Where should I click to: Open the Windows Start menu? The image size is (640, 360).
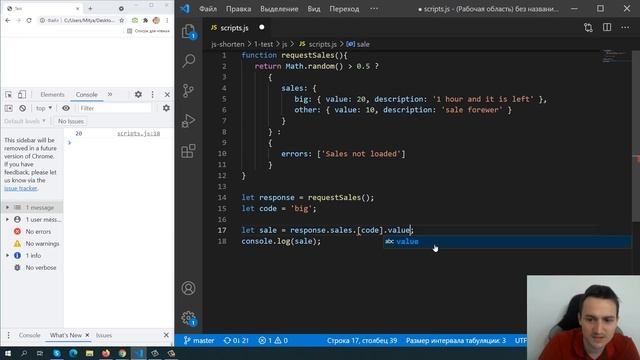coord(8,353)
